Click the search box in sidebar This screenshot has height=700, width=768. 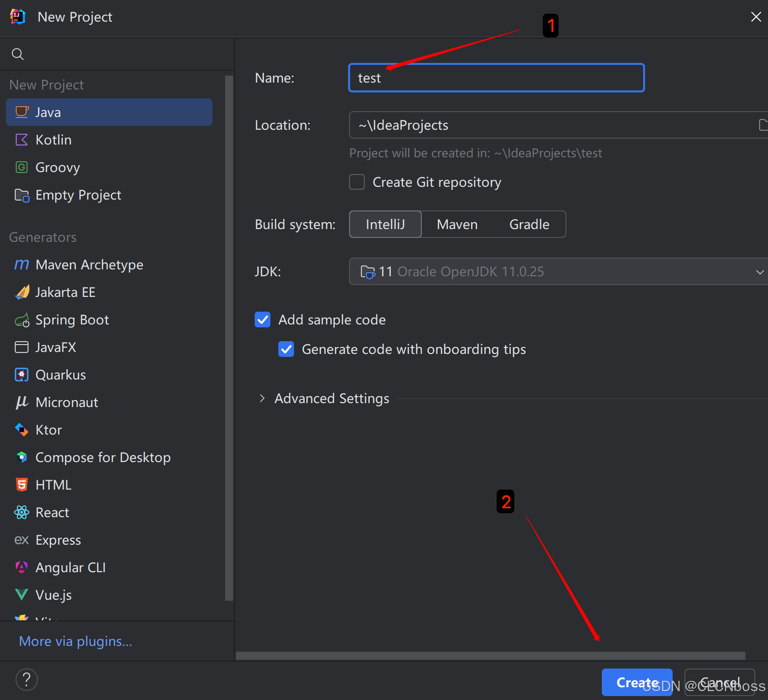pyautogui.click(x=117, y=54)
